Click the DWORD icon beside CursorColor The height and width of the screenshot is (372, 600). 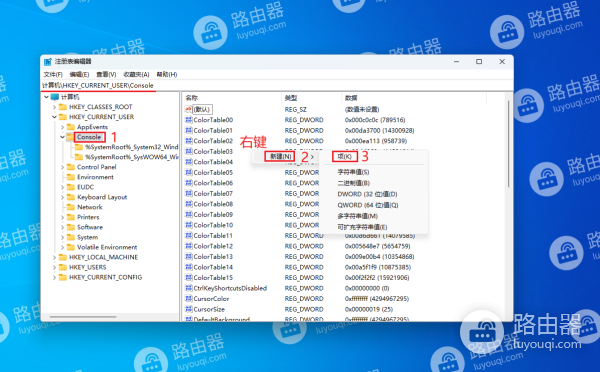pyautogui.click(x=188, y=299)
